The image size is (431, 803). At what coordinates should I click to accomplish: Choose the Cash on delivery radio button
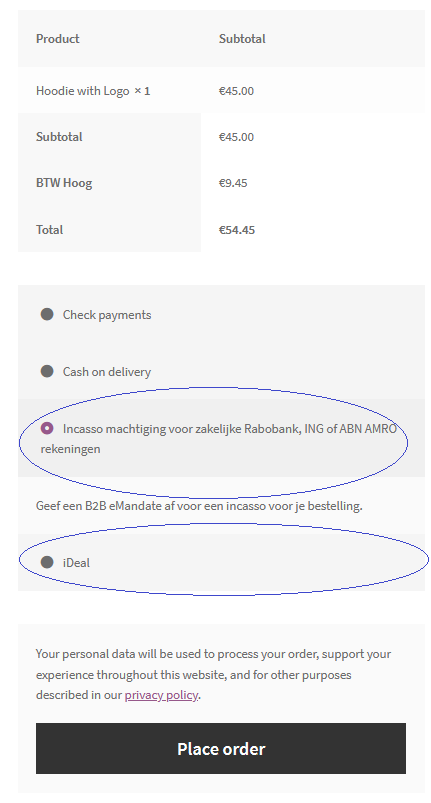(47, 371)
